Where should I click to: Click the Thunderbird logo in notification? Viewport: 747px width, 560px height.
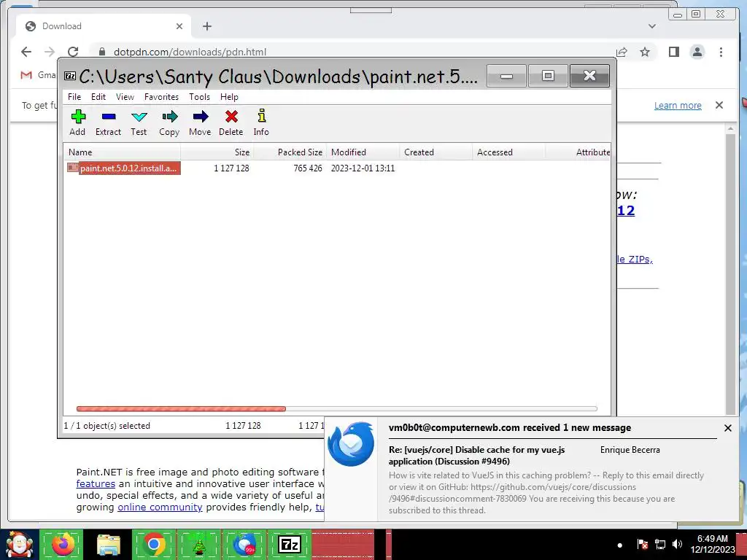coord(351,444)
